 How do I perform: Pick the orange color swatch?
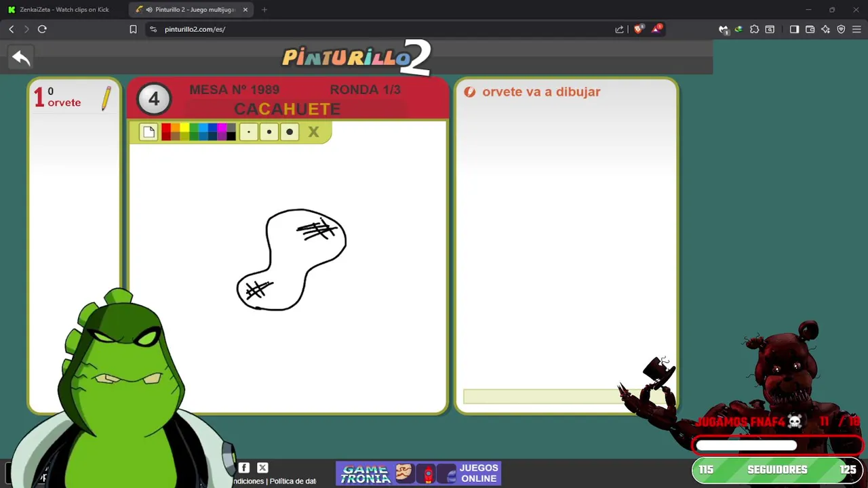(x=175, y=127)
